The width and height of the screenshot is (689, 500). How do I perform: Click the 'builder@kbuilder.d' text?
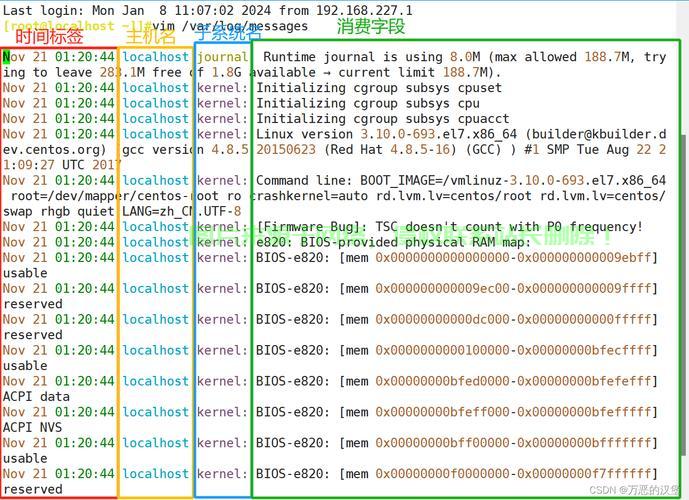pyautogui.click(x=599, y=134)
